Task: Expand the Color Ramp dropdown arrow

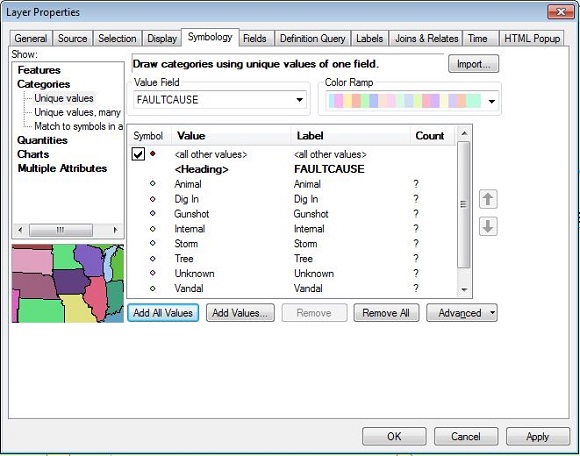Action: [492, 101]
